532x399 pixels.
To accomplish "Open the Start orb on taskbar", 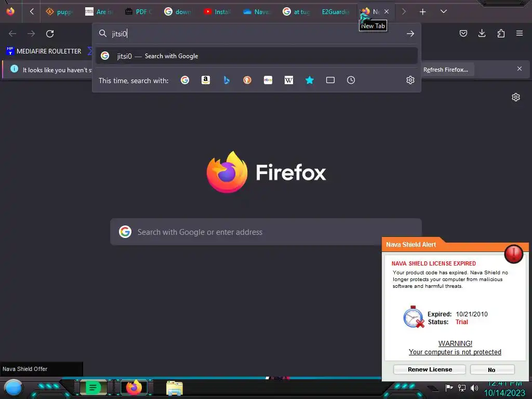I will click(x=13, y=388).
